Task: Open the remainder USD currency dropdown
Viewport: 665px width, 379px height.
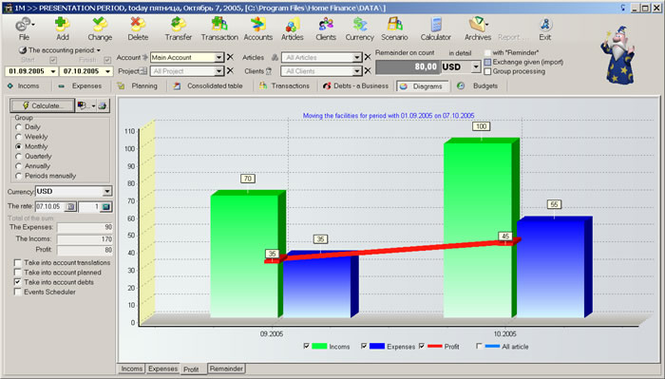Action: click(476, 67)
